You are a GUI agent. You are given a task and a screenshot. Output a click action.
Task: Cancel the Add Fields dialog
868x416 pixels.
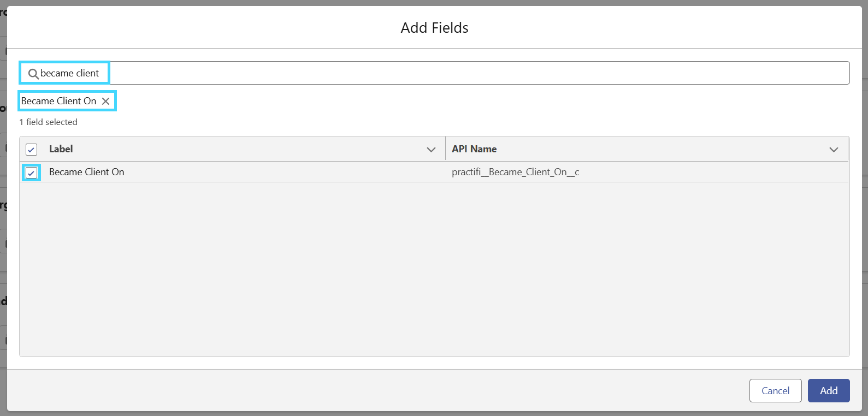[x=775, y=390]
